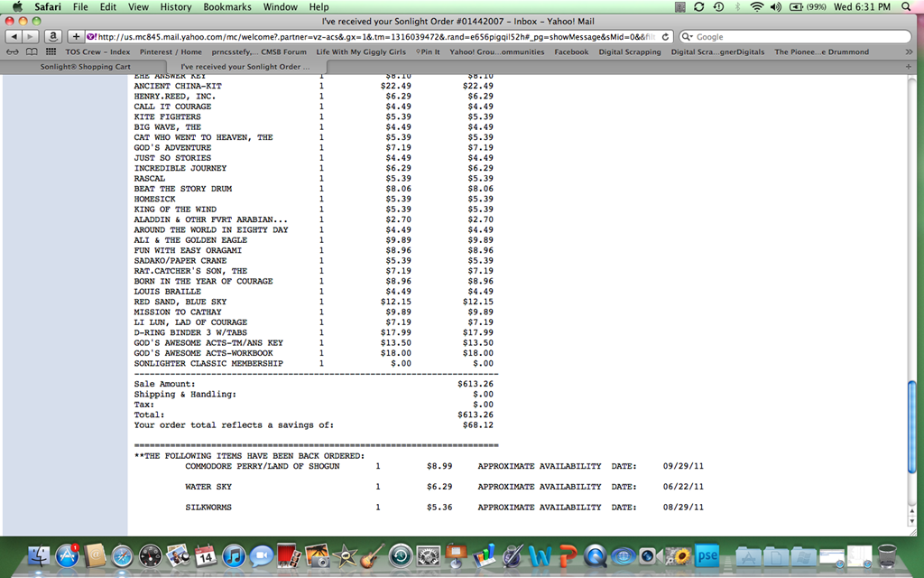This screenshot has height=578, width=924.
Task: Show all bookmarks with the book icon
Action: click(32, 51)
